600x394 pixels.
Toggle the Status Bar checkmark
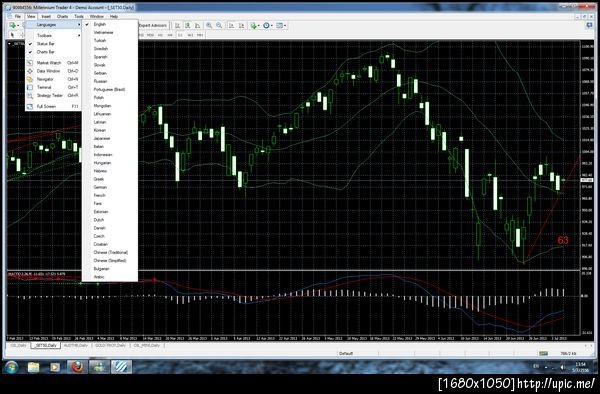point(31,44)
